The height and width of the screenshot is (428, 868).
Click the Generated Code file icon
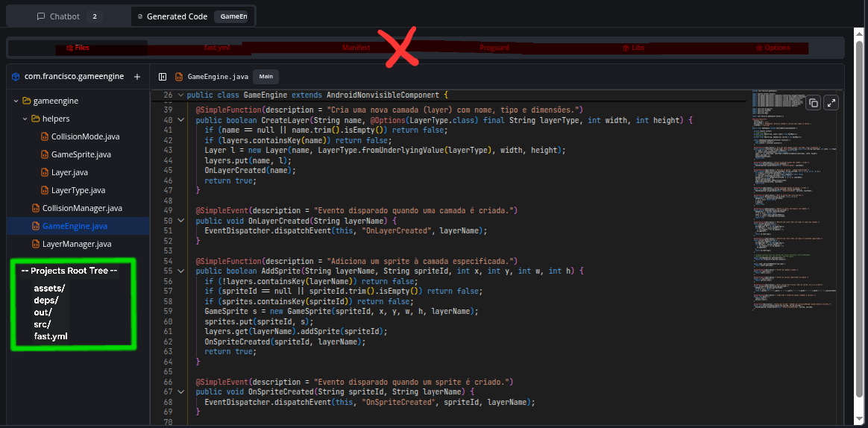pyautogui.click(x=140, y=16)
